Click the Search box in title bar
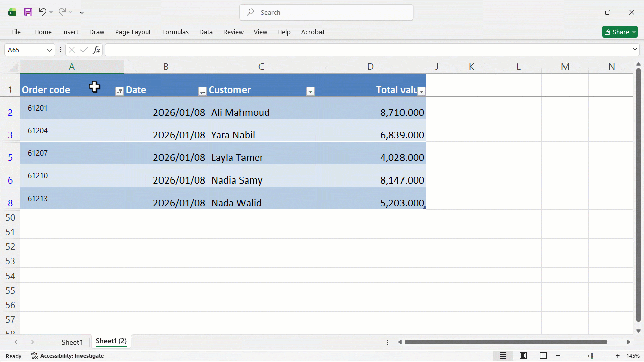 pyautogui.click(x=327, y=12)
